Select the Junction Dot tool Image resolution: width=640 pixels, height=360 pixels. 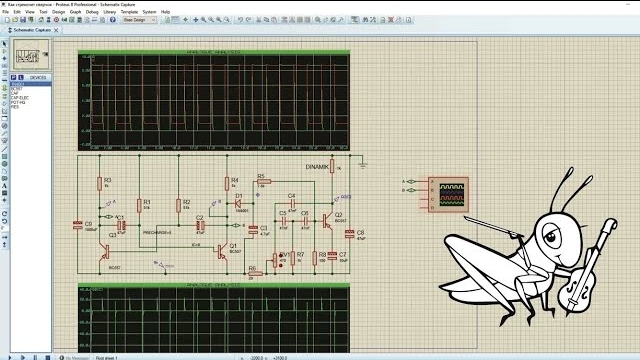[x=4, y=58]
